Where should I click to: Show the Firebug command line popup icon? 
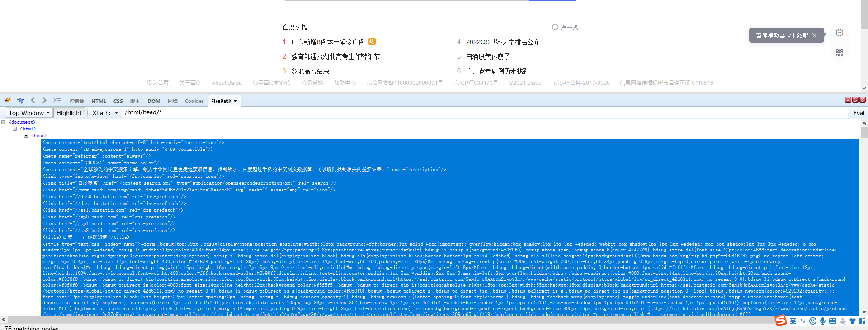pos(57,100)
